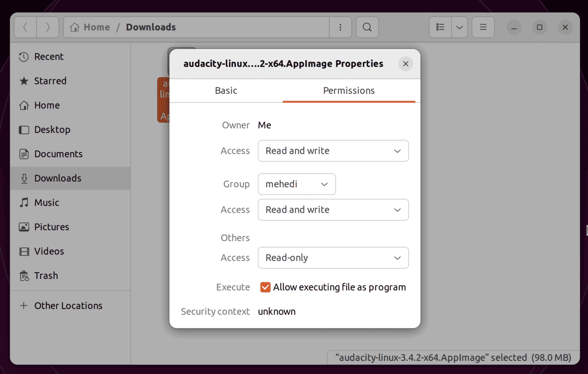Screen dimensions: 588x374
Task: Close the Files window
Action: coord(565,27)
